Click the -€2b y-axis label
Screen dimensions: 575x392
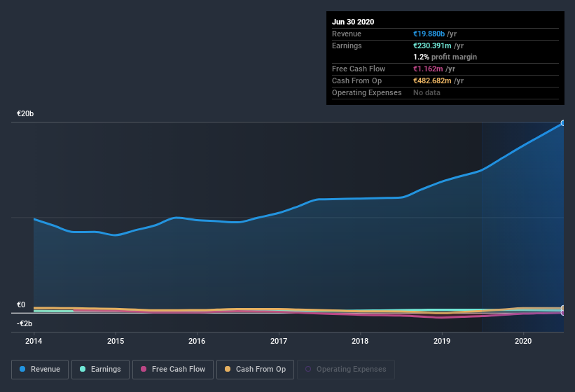(x=25, y=323)
